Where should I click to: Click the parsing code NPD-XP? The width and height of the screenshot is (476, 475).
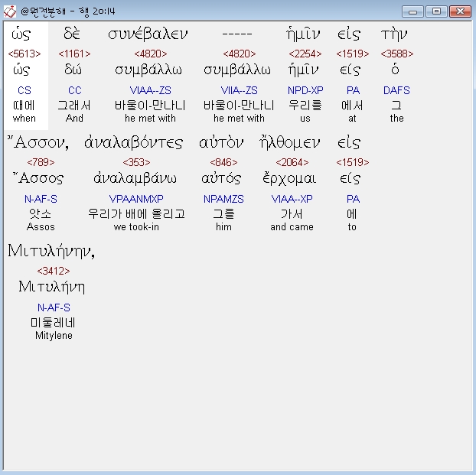point(305,90)
